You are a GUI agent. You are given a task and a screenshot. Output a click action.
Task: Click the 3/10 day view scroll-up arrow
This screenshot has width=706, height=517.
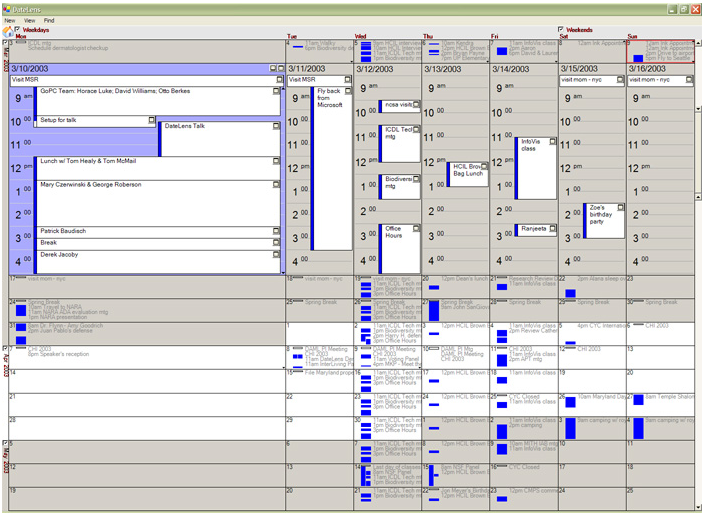point(283,89)
